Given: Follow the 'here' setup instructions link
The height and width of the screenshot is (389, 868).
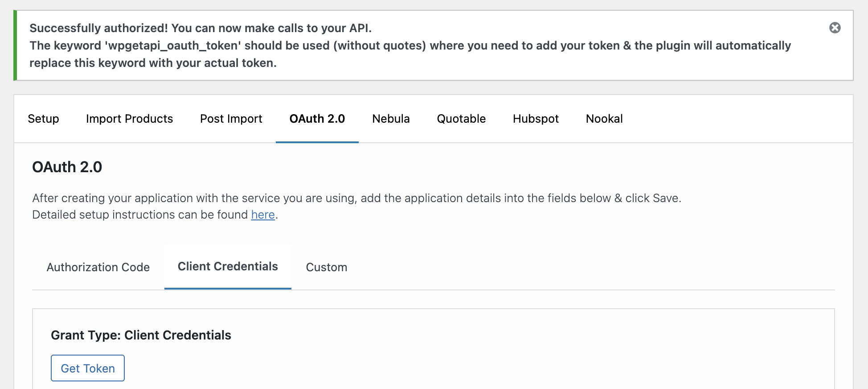Looking at the screenshot, I should tap(263, 215).
